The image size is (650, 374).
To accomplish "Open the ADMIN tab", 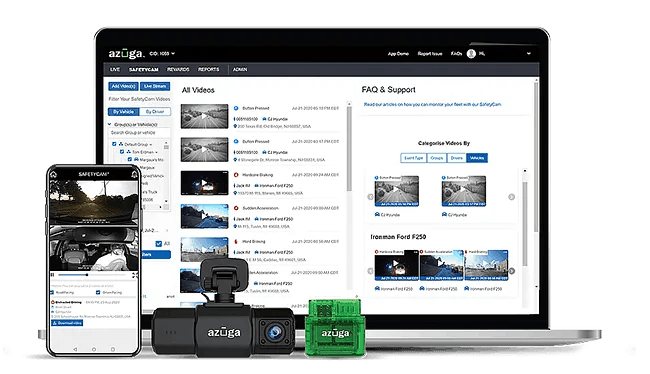I will (240, 70).
